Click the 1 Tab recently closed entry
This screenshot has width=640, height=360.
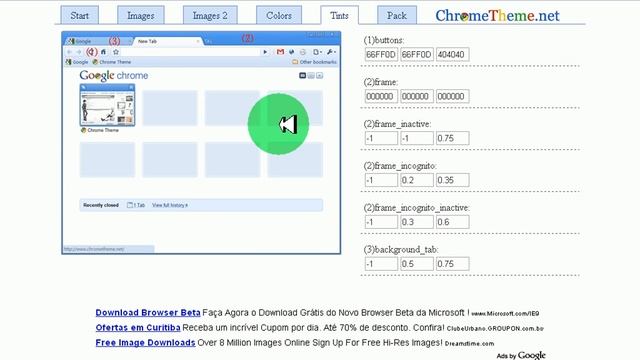(x=136, y=205)
